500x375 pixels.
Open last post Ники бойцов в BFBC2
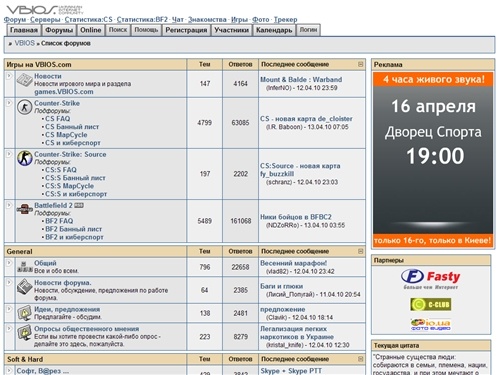pos(296,217)
